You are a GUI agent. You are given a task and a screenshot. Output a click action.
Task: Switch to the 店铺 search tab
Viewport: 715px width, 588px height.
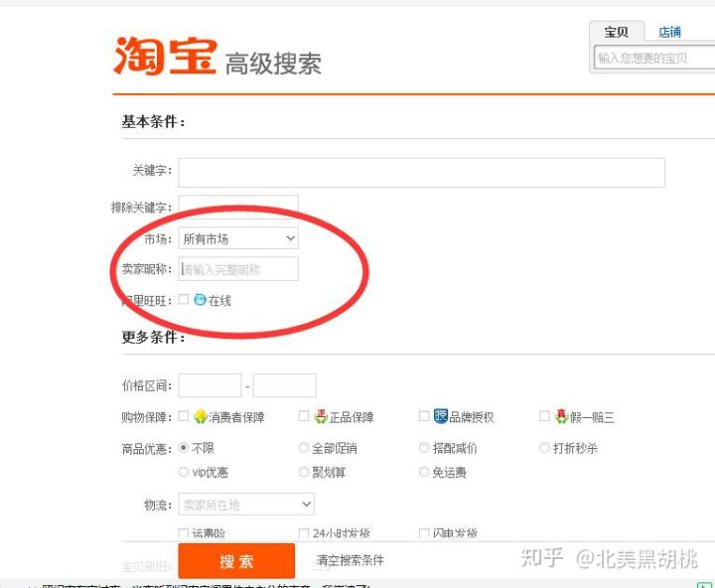tap(669, 32)
